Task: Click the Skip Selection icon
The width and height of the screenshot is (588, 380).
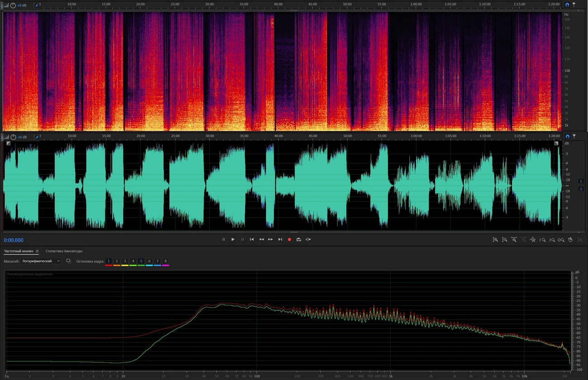Action: [308, 239]
